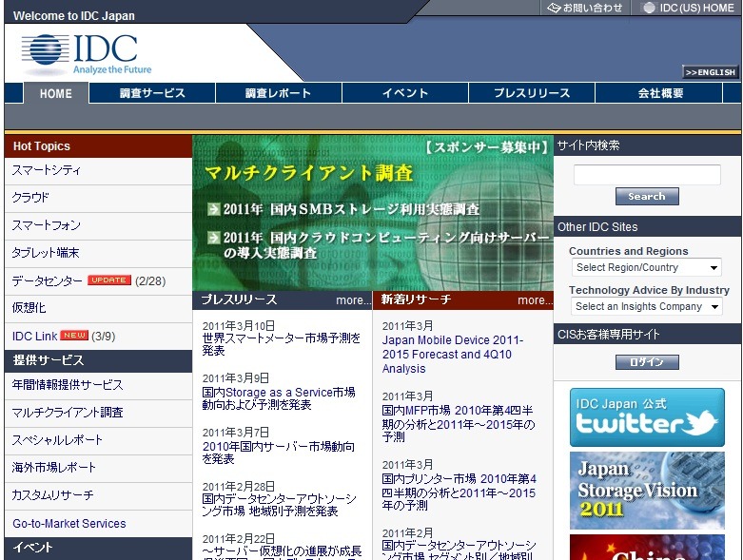Click the UPDATE badge beside データセンター
The height and width of the screenshot is (560, 743).
[x=109, y=280]
